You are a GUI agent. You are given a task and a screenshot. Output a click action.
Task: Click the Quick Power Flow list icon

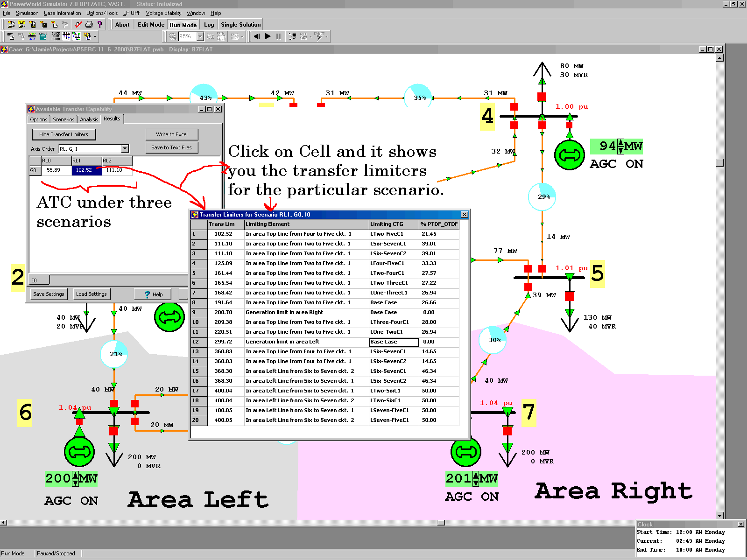click(56, 36)
